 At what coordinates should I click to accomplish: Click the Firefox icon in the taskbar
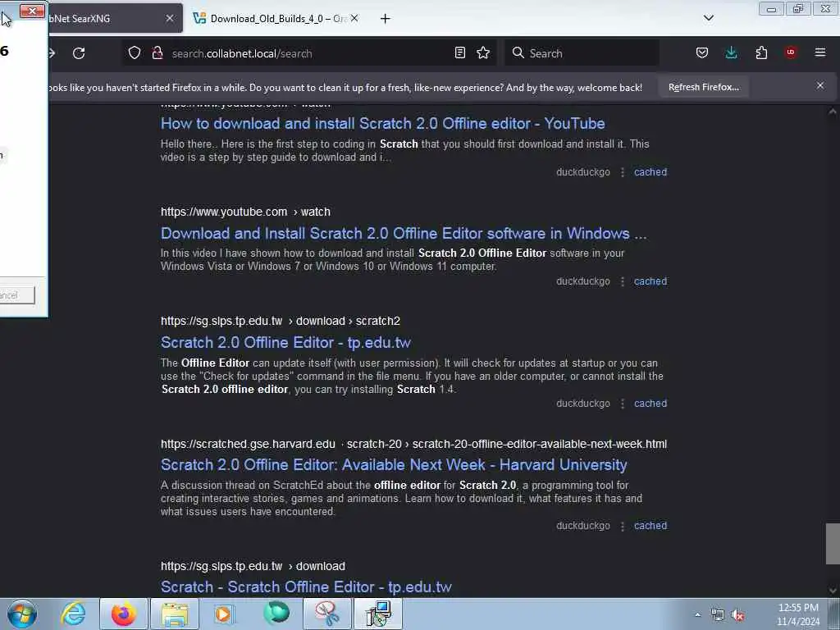[124, 614]
